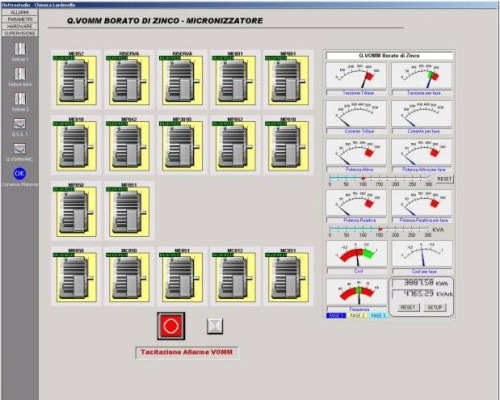Click the red alarm silence button

[x=171, y=326]
